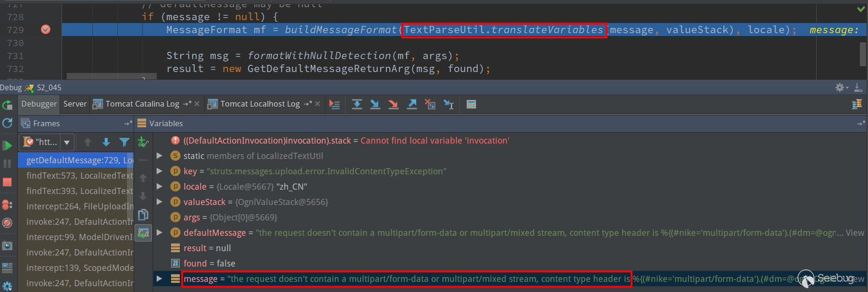Click the Pause program icon

7,164
